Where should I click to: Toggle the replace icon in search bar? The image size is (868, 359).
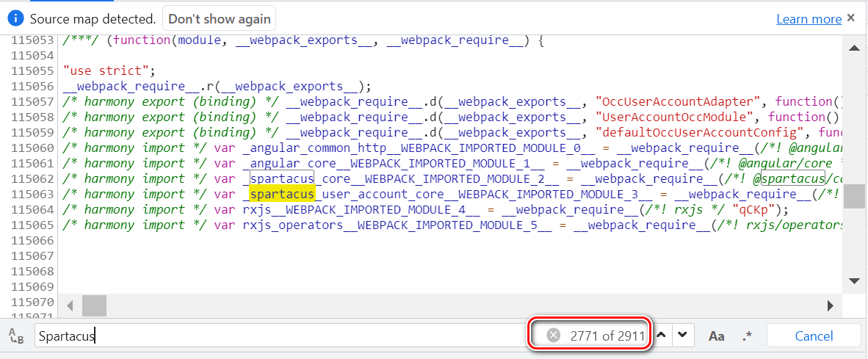pos(16,336)
